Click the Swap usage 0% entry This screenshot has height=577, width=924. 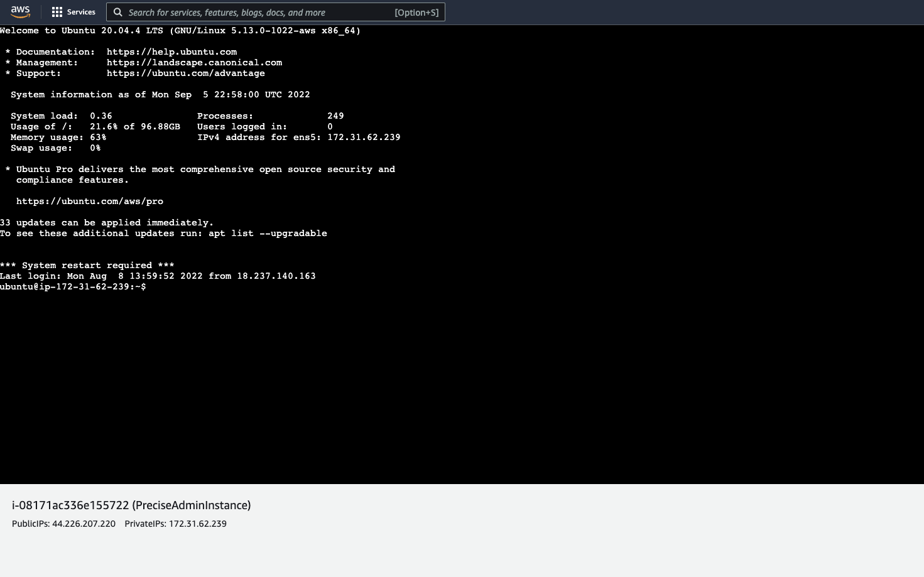point(55,148)
